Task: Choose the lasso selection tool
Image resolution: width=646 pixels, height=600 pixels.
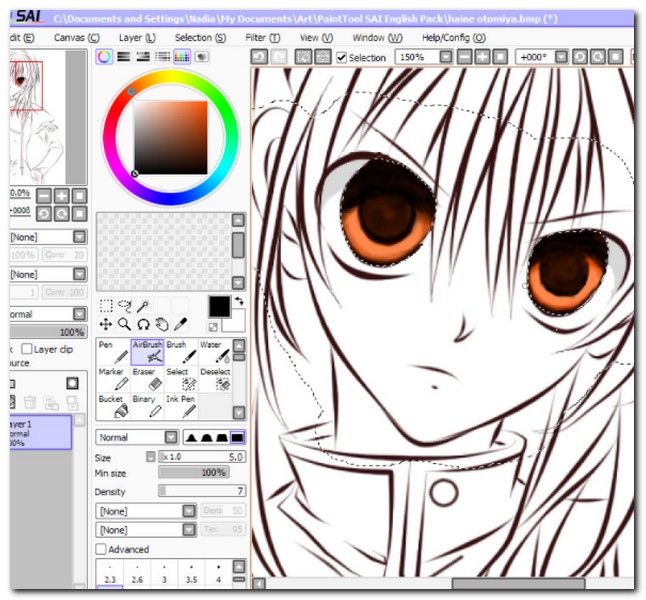Action: pyautogui.click(x=125, y=306)
